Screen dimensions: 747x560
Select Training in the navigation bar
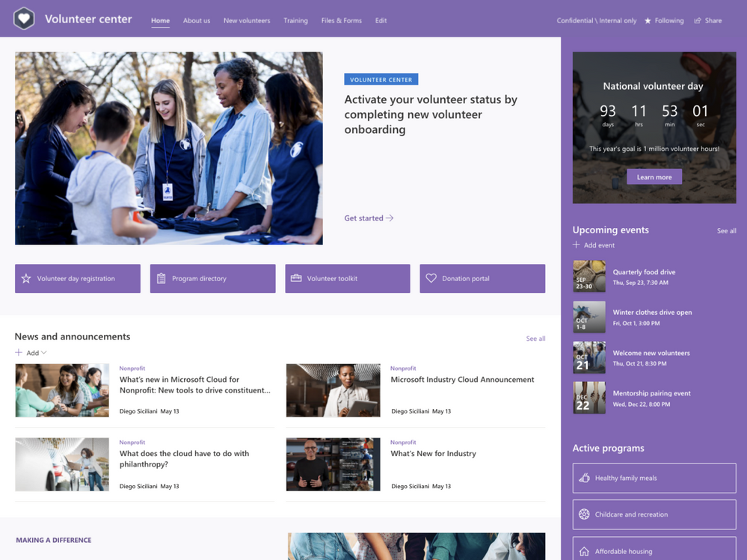pos(295,20)
